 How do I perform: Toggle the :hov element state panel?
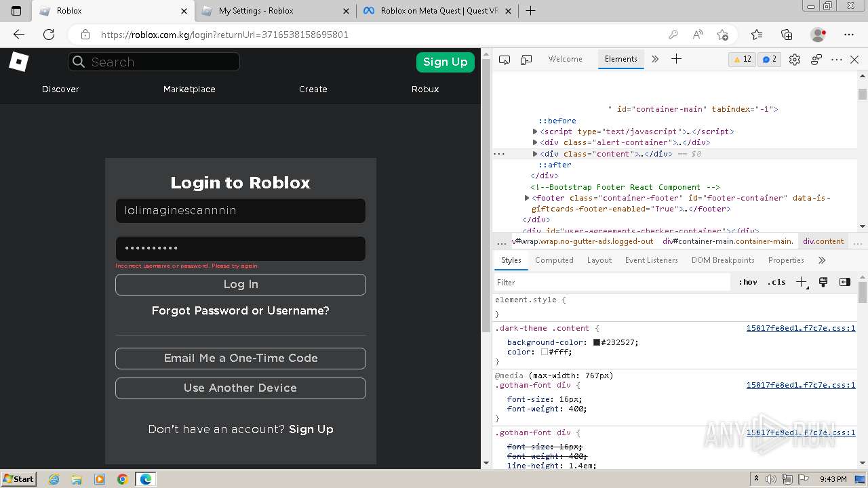tap(748, 282)
